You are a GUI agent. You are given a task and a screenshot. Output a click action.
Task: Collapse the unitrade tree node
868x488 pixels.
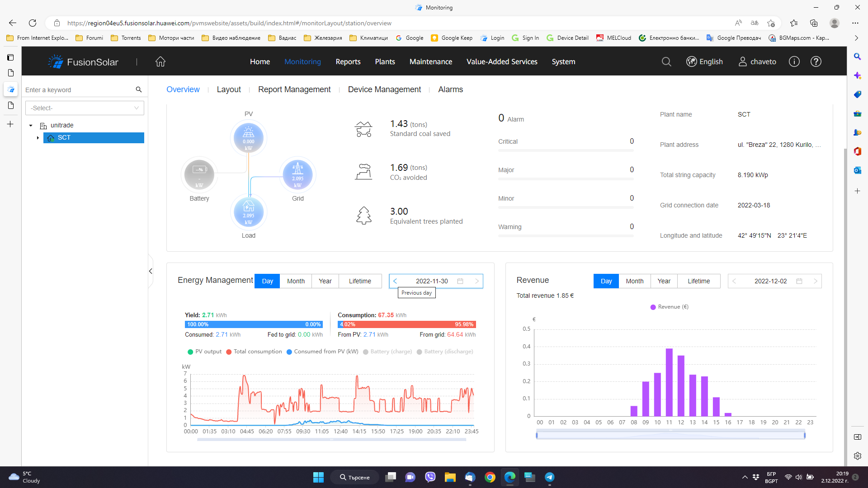[31, 126]
